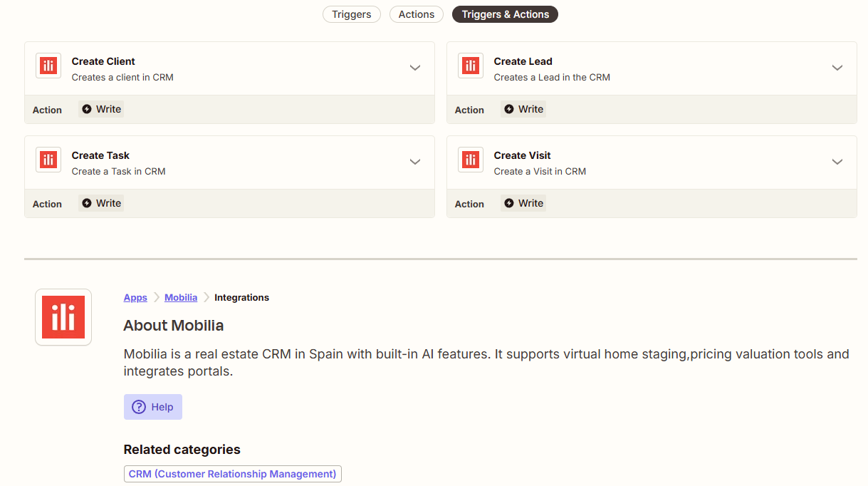Select the Triggers filter tab
This screenshot has width=868, height=486.
point(351,14)
